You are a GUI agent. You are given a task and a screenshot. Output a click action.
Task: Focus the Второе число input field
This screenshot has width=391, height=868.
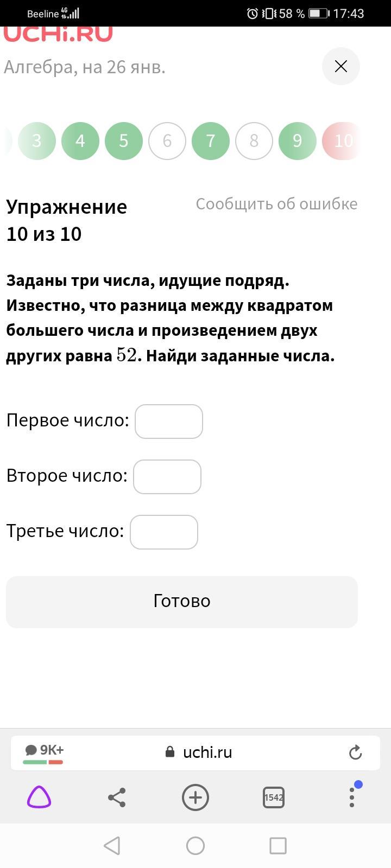click(x=167, y=477)
